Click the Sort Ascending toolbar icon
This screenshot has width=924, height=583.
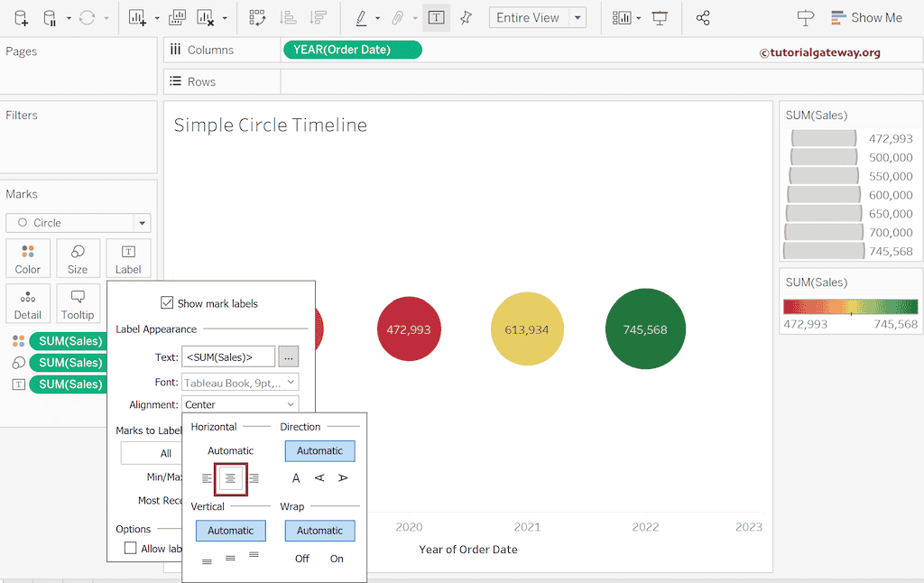point(288,18)
